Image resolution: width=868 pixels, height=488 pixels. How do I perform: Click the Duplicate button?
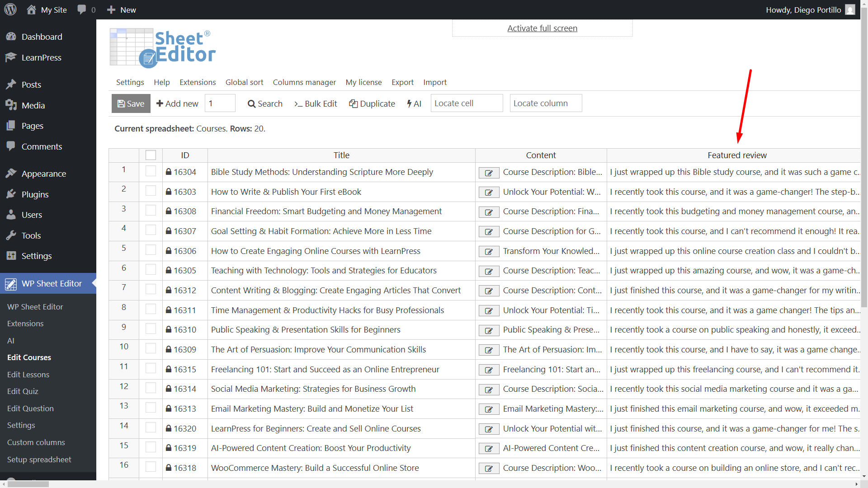(372, 103)
